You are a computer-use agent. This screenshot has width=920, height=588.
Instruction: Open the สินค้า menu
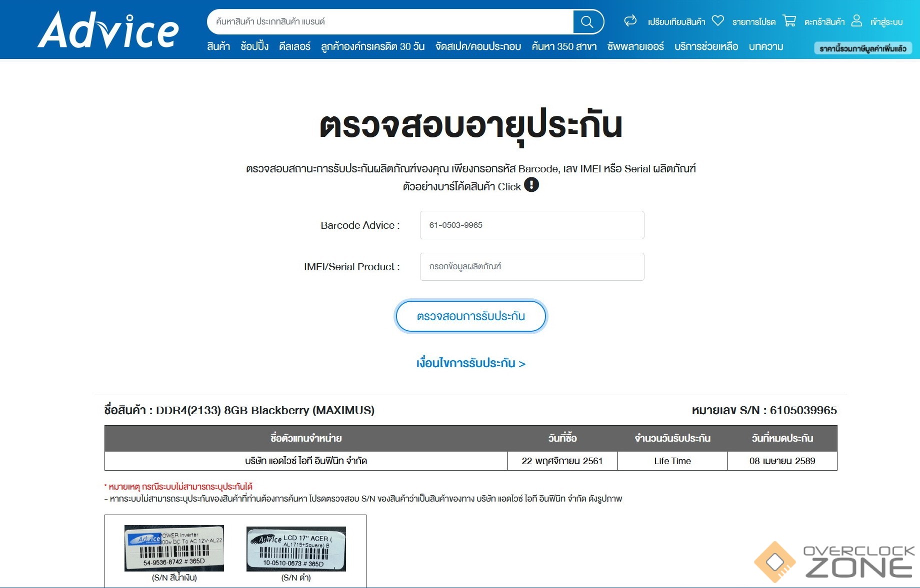[x=218, y=46]
